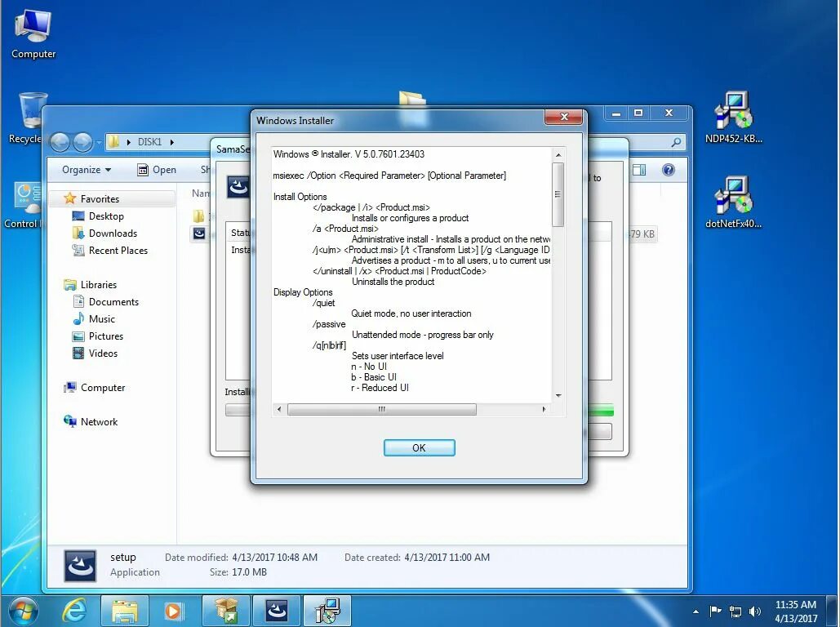Screen dimensions: 840x627
Task: Toggle the preview pane icon in Explorer
Action: 639,170
